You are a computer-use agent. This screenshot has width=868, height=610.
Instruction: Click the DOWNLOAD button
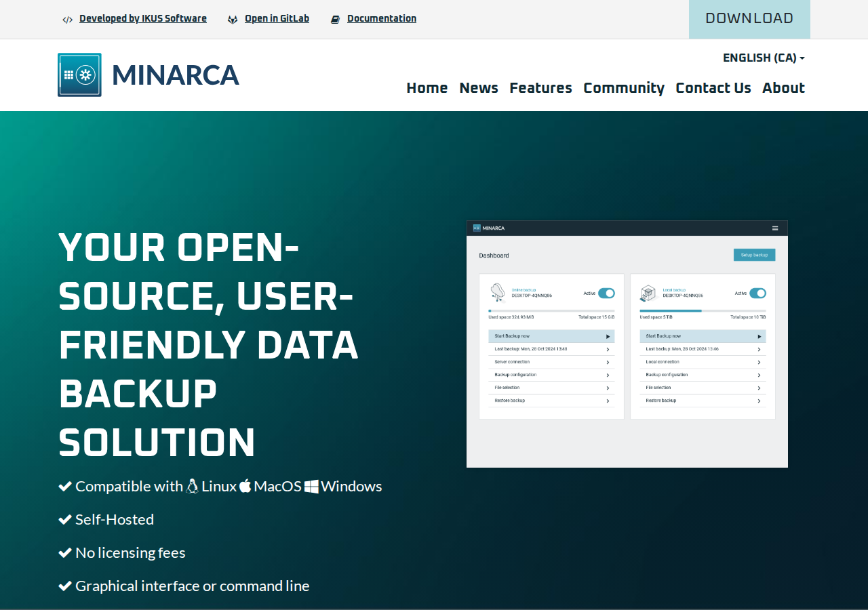(x=749, y=19)
